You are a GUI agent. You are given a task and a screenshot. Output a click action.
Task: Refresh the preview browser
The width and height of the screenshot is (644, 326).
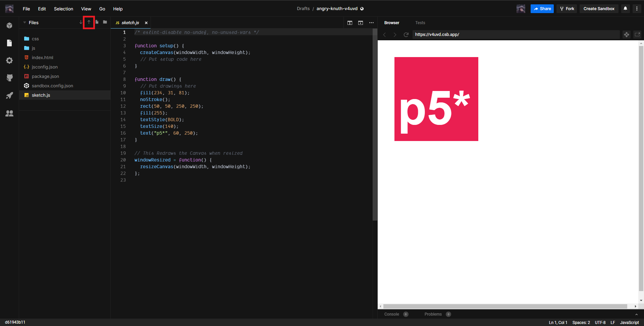point(406,35)
